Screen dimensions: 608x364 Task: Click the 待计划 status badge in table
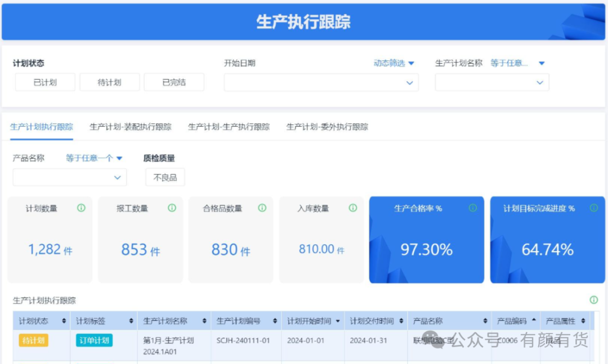pyautogui.click(x=34, y=340)
